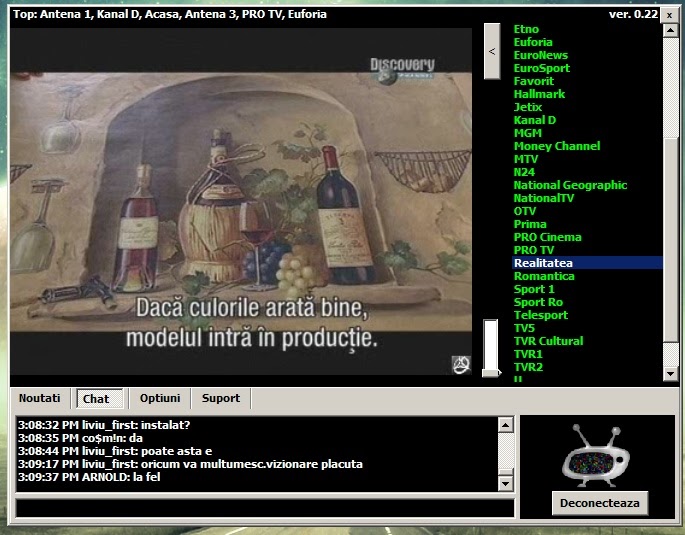
Task: Click the retro TV logo icon
Action: point(597,456)
